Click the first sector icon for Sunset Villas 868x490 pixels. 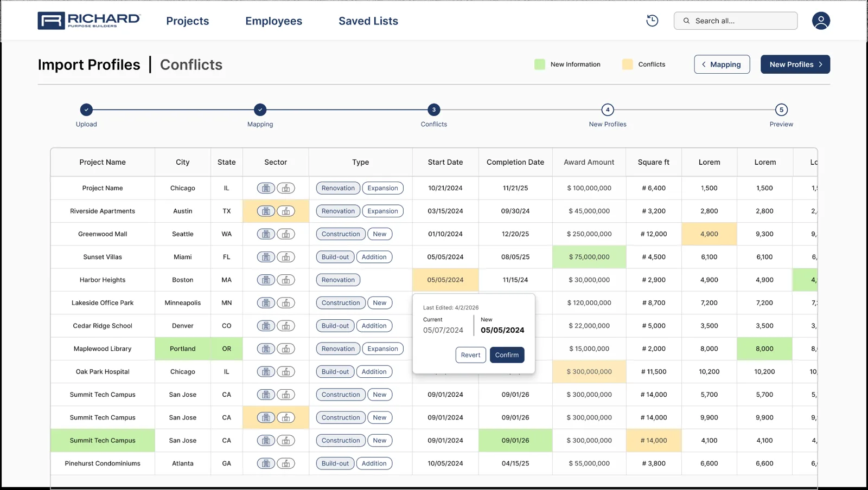(x=266, y=257)
